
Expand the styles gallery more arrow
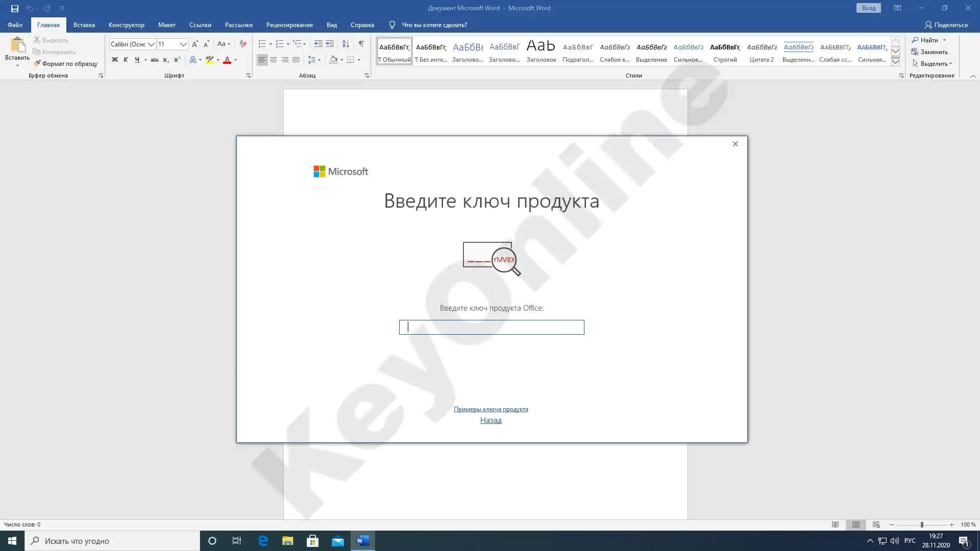895,62
